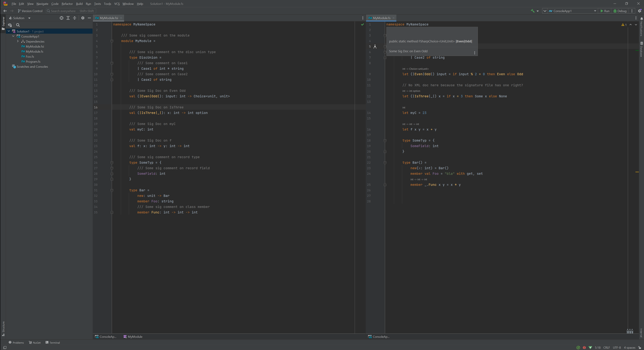Image resolution: width=644 pixels, height=350 pixels.
Task: Click warning marker on right editor stripe
Action: [x=637, y=172]
